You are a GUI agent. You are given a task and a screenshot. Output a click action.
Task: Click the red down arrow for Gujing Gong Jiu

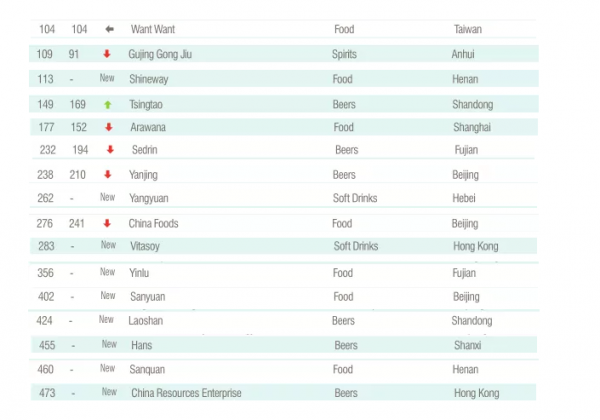[107, 54]
